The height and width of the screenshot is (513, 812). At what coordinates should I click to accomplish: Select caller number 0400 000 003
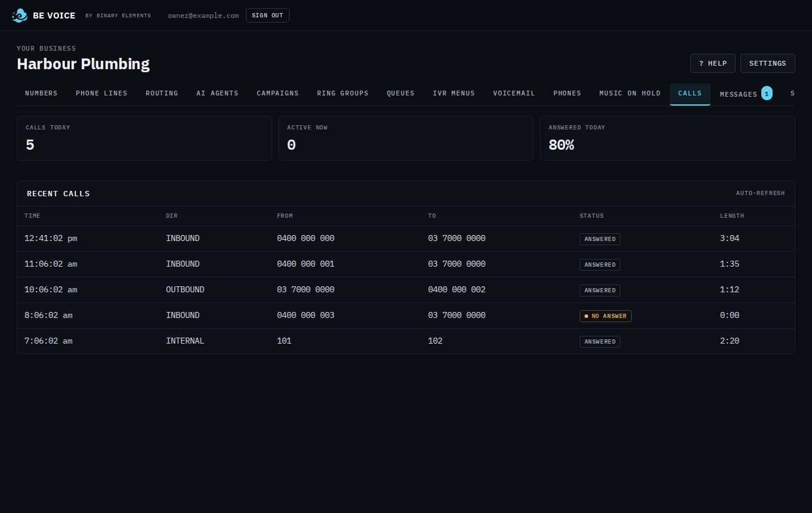coord(306,316)
